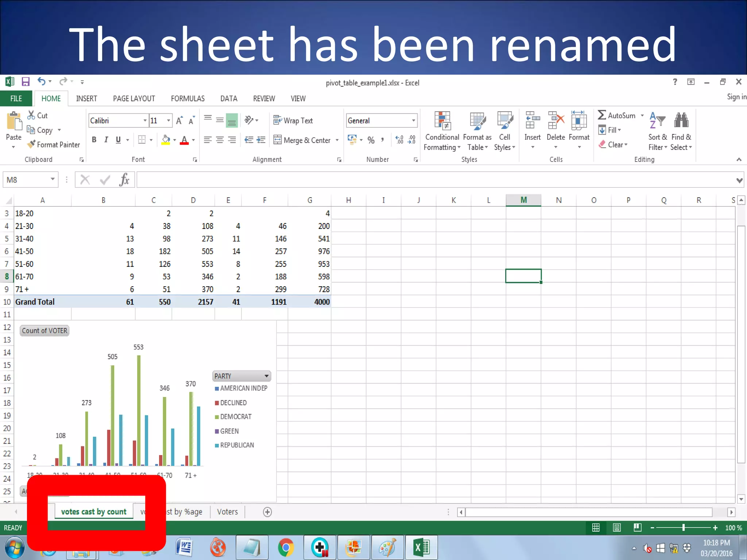Select the column M header
The width and height of the screenshot is (747, 560).
(x=523, y=200)
